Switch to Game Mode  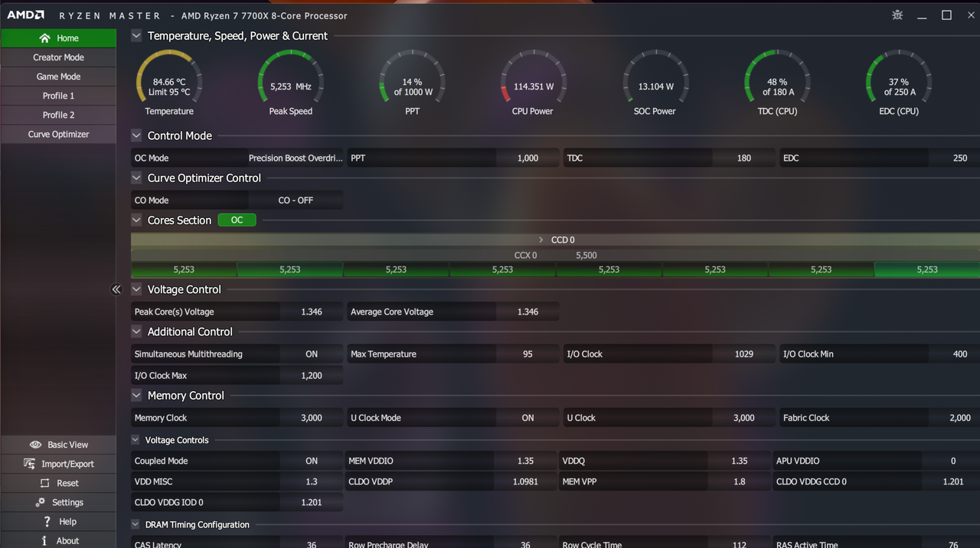(x=58, y=77)
